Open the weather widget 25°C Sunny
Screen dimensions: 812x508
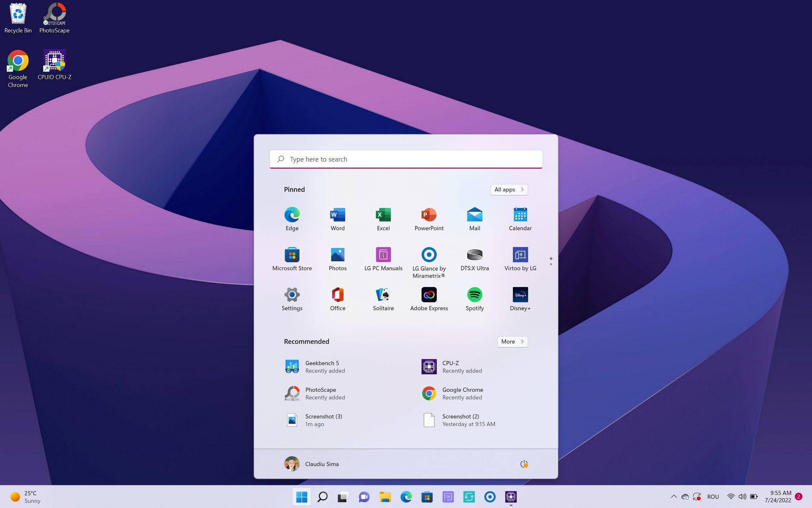[x=26, y=497]
